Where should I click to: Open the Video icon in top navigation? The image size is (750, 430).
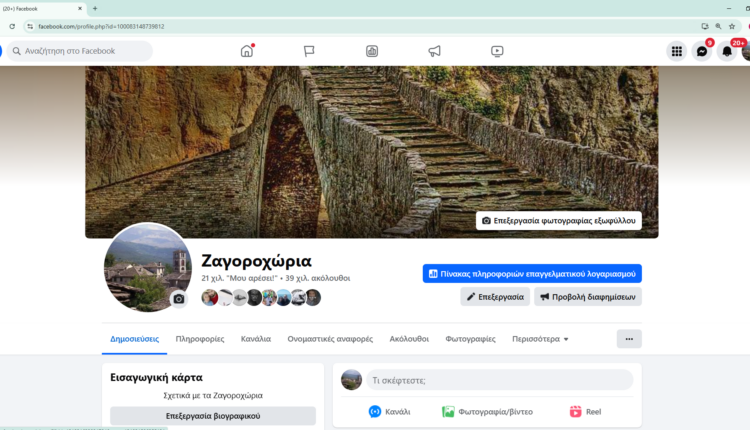point(497,51)
